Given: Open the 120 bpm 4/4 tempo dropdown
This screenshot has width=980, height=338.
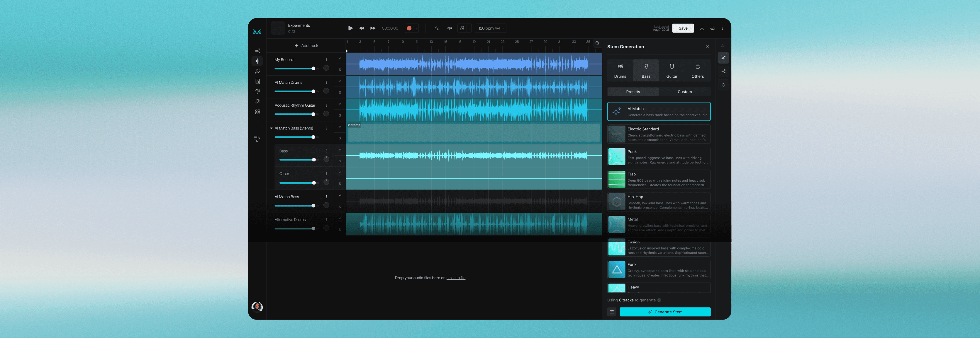Looking at the screenshot, I should pos(491,28).
